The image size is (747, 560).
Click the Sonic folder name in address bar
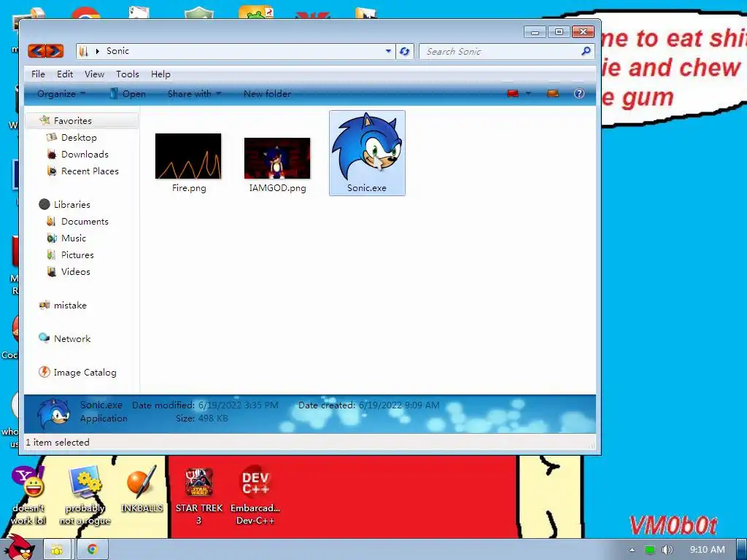(117, 51)
